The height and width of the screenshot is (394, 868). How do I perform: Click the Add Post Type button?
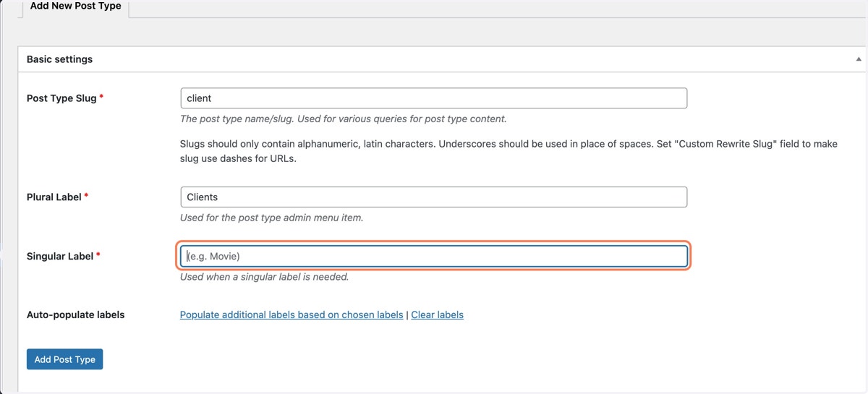65,359
